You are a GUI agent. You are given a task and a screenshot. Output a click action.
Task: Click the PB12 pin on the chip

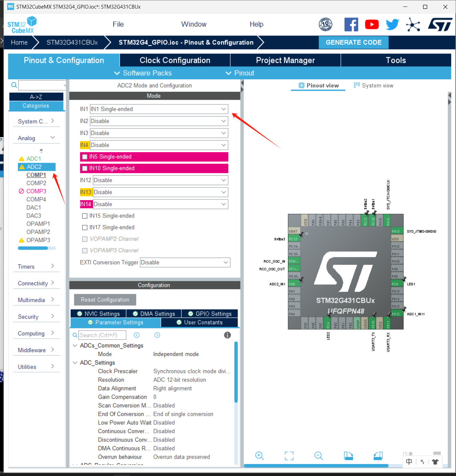(x=397, y=314)
